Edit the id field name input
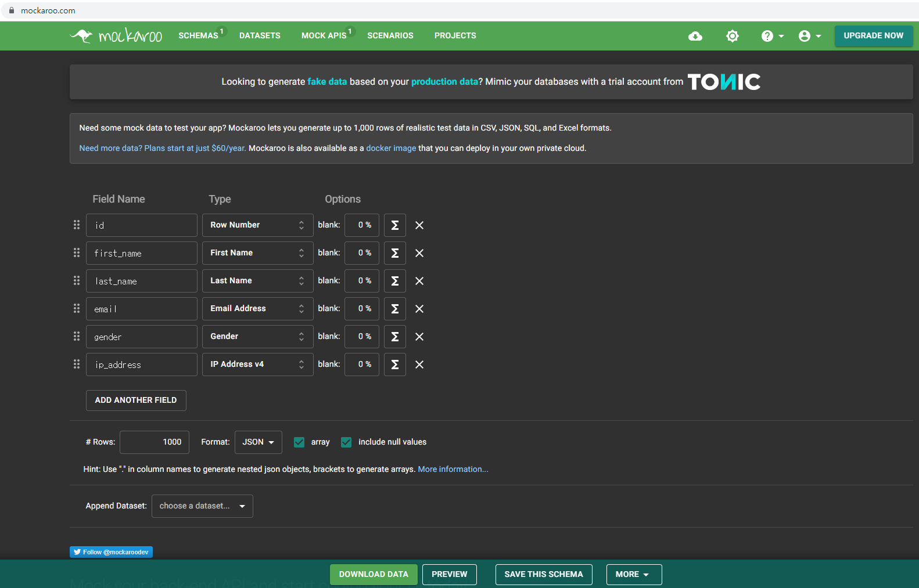This screenshot has width=919, height=588. click(142, 225)
